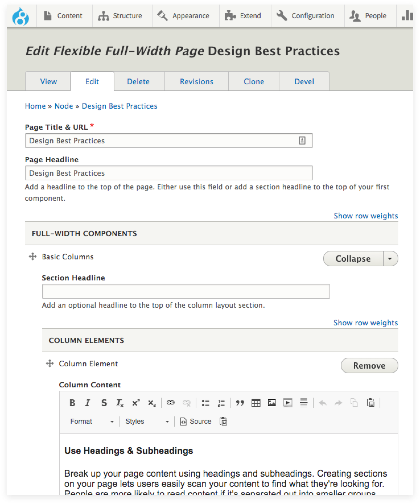Remove the Column Element
This screenshot has width=420, height=504.
point(369,365)
